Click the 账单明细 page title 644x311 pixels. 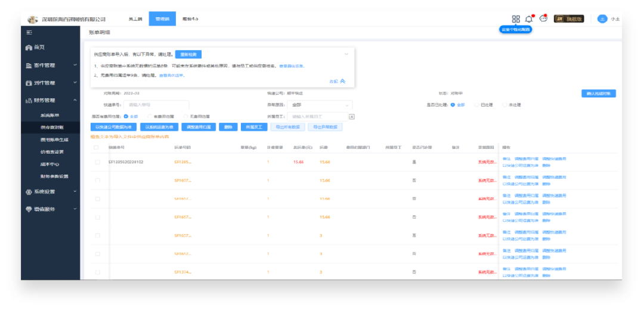pos(100,32)
